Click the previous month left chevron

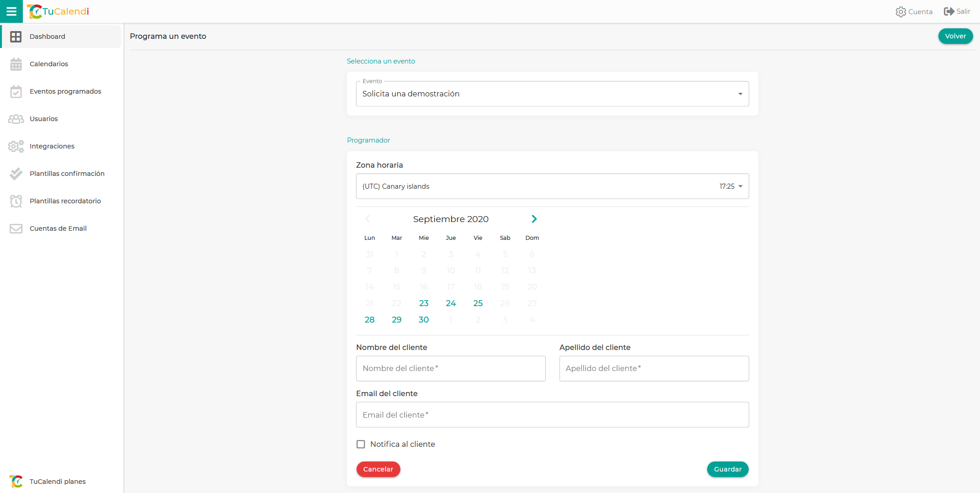(367, 219)
